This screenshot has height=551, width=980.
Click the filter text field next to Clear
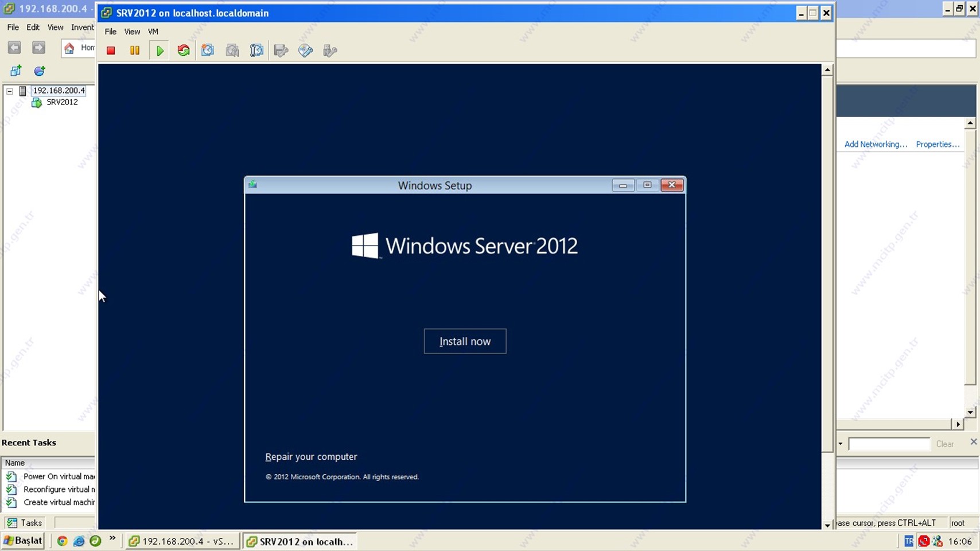889,444
